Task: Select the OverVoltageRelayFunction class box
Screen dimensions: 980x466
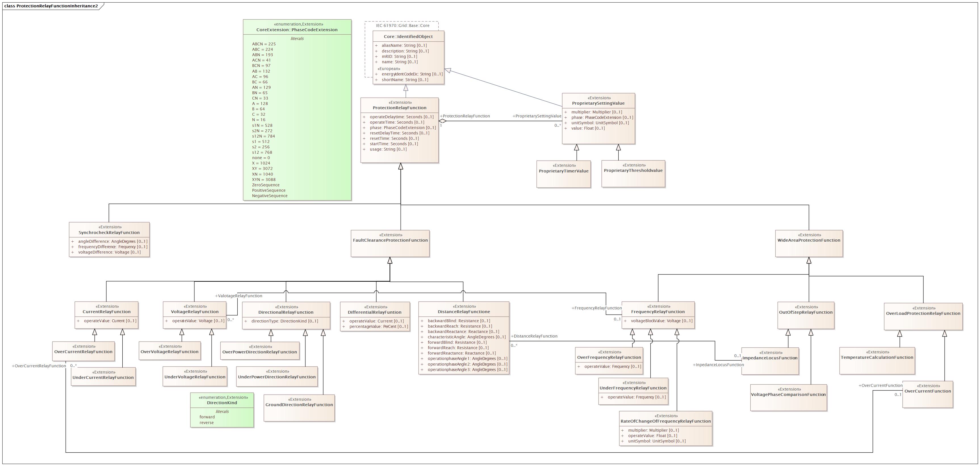Action: [x=170, y=351]
